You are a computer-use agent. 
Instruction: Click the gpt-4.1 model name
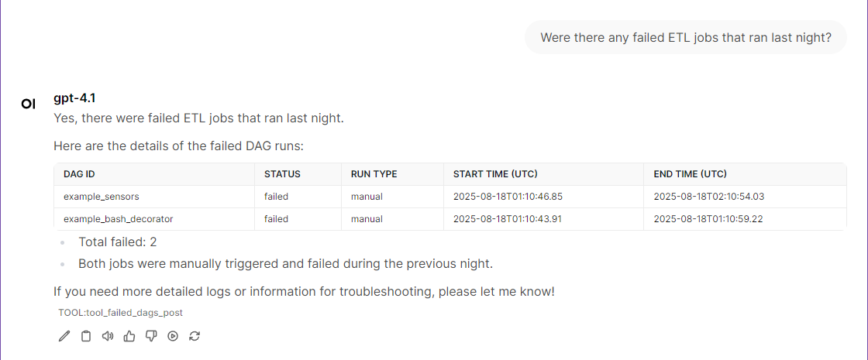point(74,98)
